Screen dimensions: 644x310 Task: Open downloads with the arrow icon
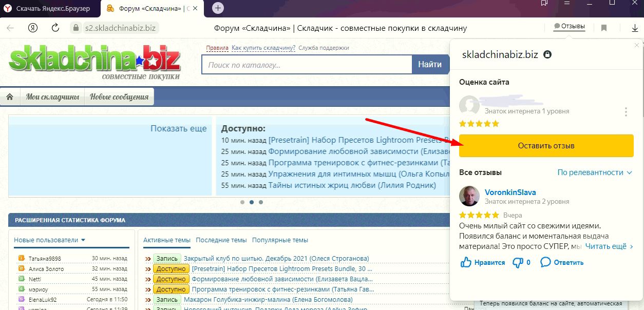coord(635,28)
